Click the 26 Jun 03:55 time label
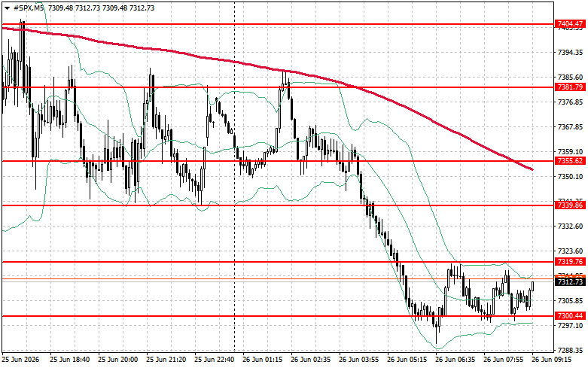 358,360
